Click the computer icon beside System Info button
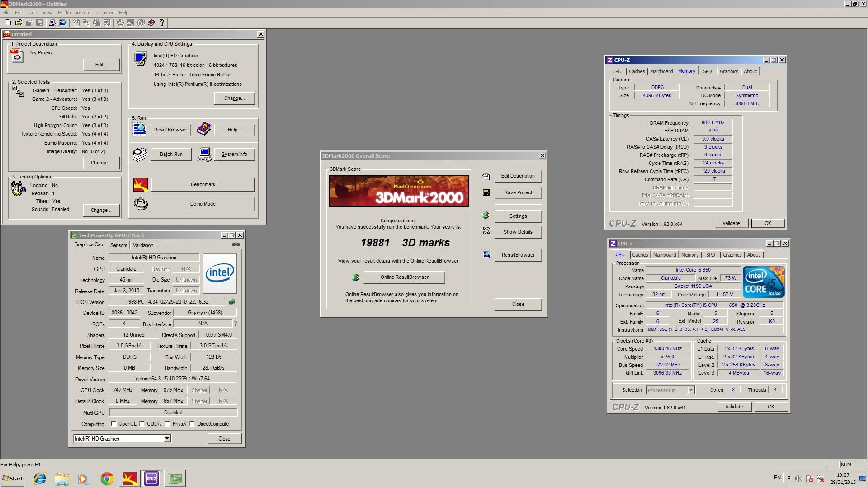Image resolution: width=868 pixels, height=488 pixels. click(x=204, y=155)
